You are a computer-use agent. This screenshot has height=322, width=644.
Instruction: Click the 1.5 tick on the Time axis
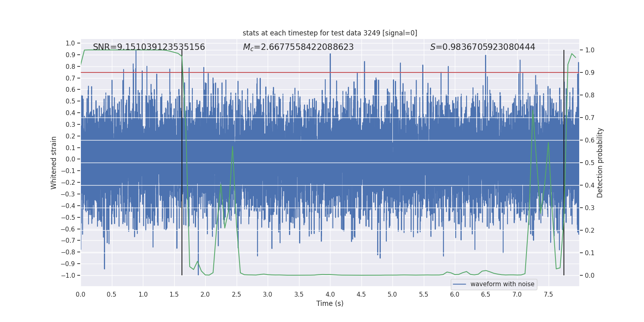(x=174, y=294)
